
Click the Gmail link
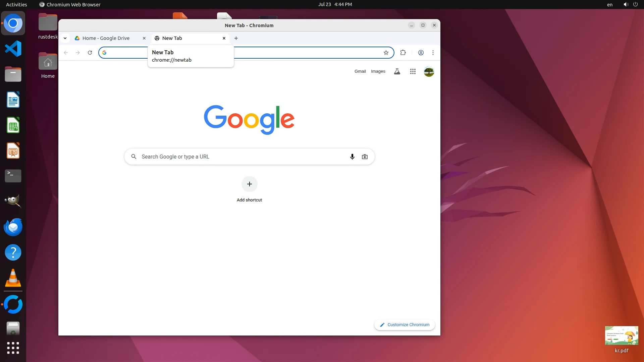point(360,71)
